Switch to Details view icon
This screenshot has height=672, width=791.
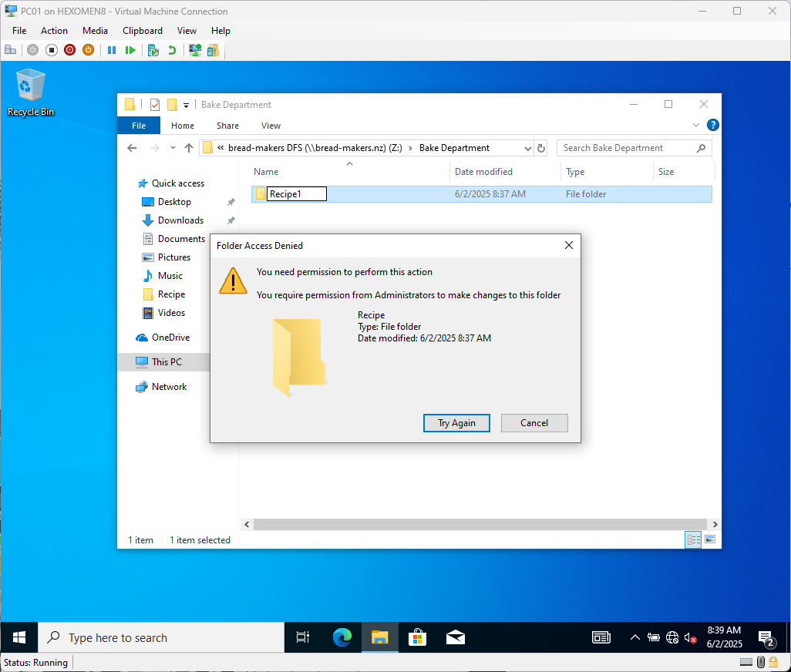click(x=693, y=539)
